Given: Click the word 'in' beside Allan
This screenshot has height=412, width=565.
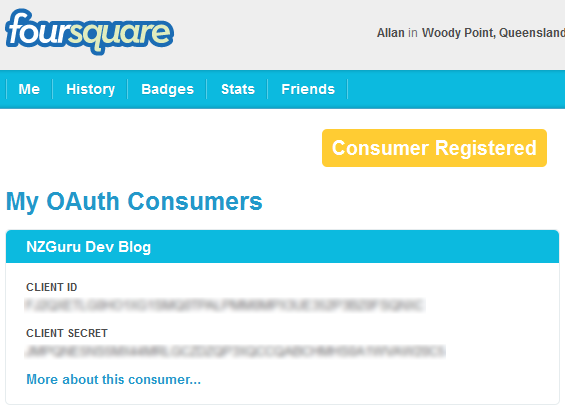Looking at the screenshot, I should (413, 33).
